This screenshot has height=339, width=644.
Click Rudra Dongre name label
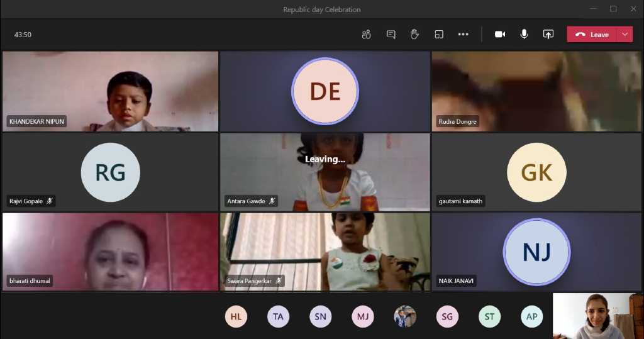tap(458, 121)
